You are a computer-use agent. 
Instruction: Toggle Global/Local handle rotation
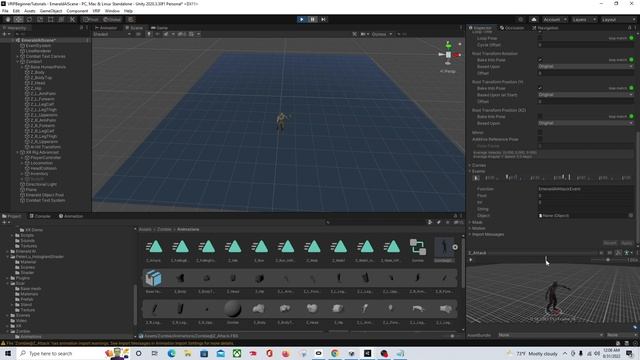coord(112,19)
